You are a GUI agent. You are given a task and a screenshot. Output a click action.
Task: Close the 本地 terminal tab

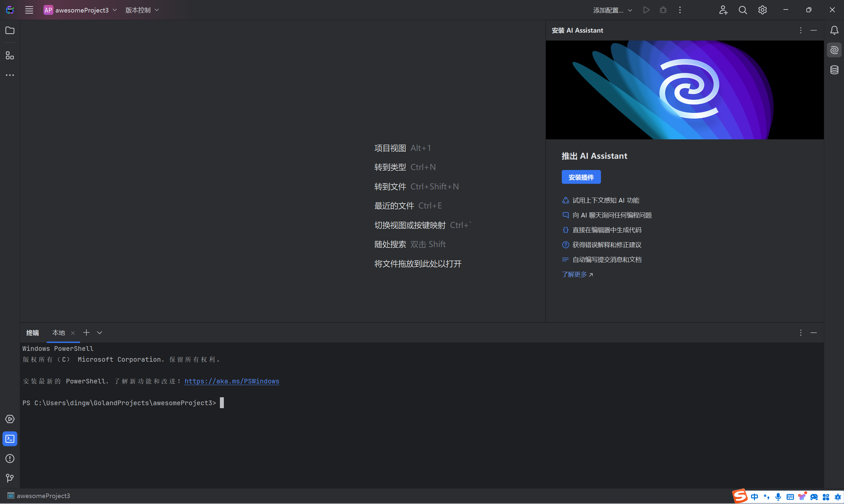tap(73, 333)
